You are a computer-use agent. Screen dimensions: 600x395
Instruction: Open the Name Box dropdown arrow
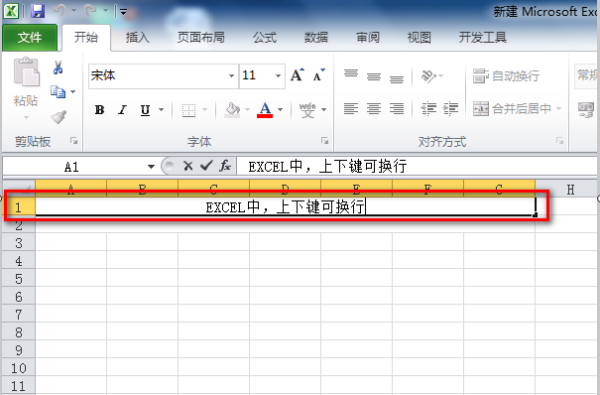click(151, 167)
